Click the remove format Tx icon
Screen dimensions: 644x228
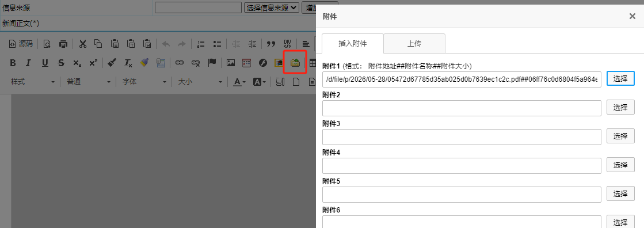click(x=128, y=63)
